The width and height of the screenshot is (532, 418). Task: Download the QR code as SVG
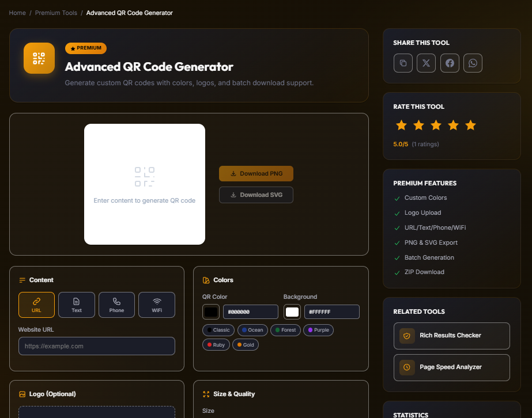click(256, 195)
